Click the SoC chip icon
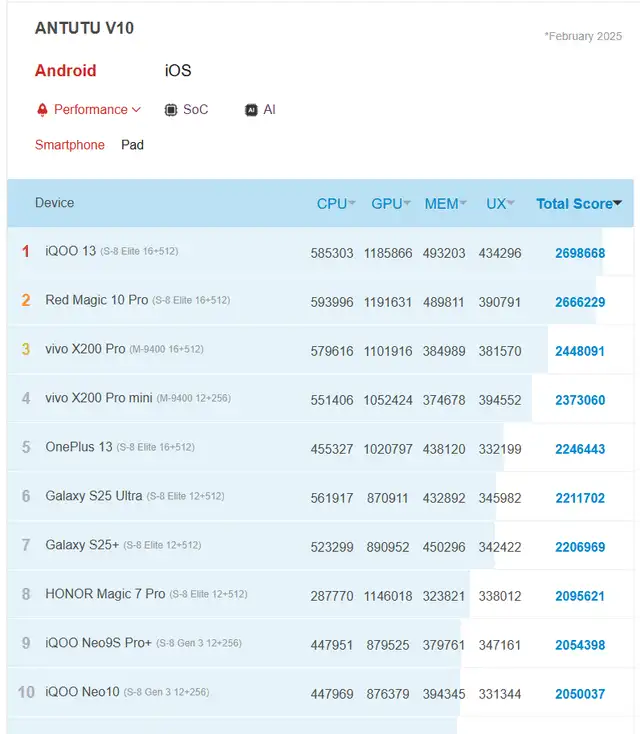640x734 pixels. (171, 110)
